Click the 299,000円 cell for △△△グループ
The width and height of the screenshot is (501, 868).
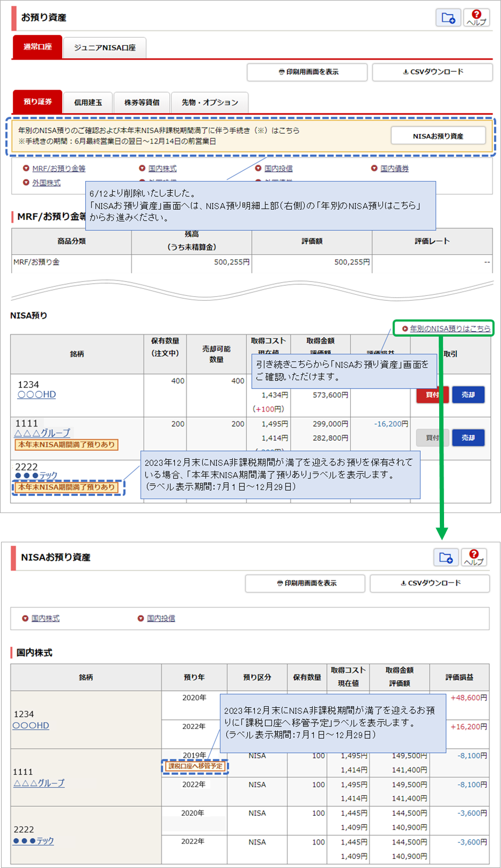click(x=331, y=424)
